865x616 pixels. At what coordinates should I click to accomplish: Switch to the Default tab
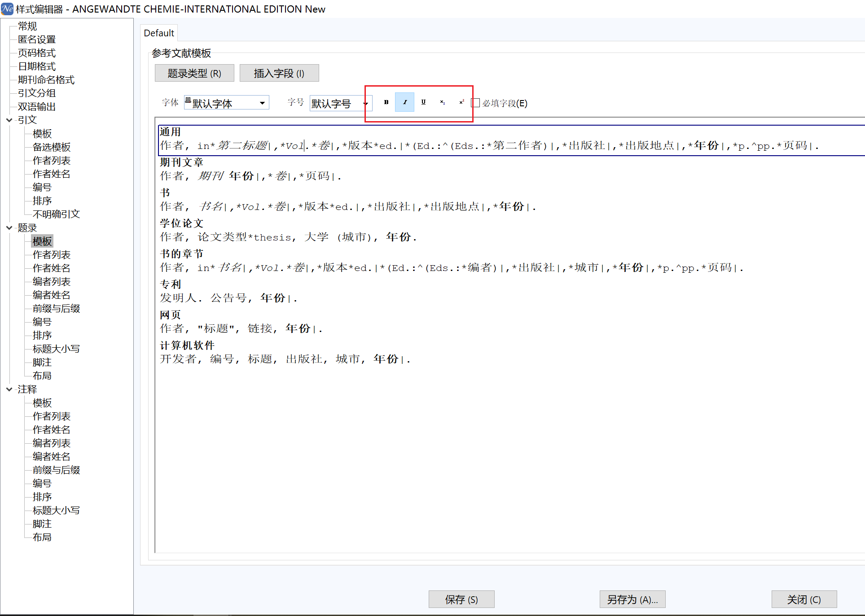point(159,33)
